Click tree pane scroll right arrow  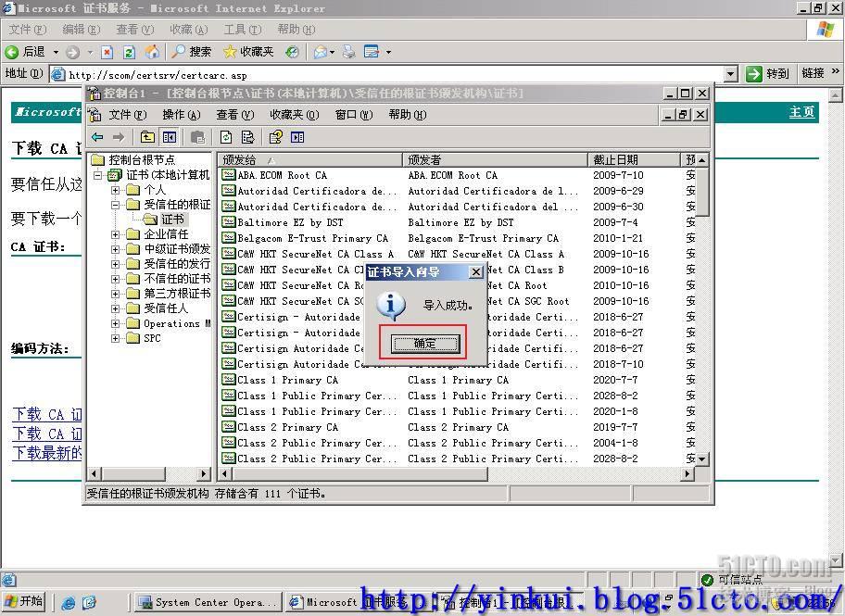tap(204, 474)
